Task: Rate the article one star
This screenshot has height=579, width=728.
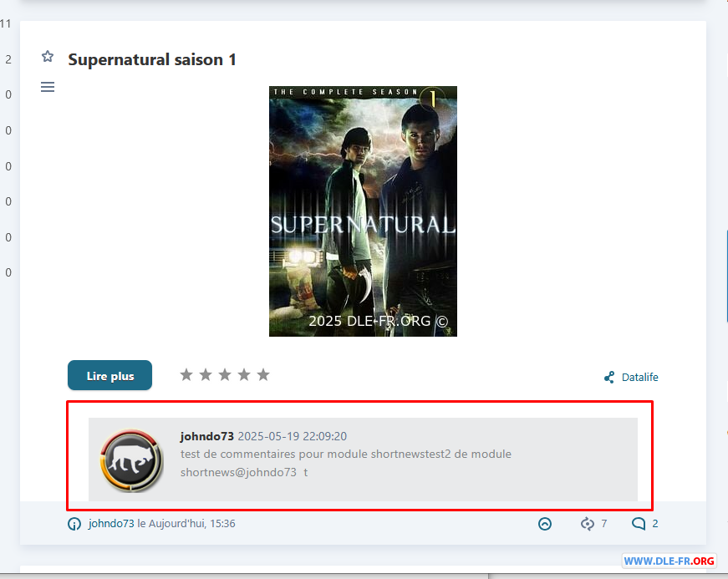Action: [x=186, y=375]
